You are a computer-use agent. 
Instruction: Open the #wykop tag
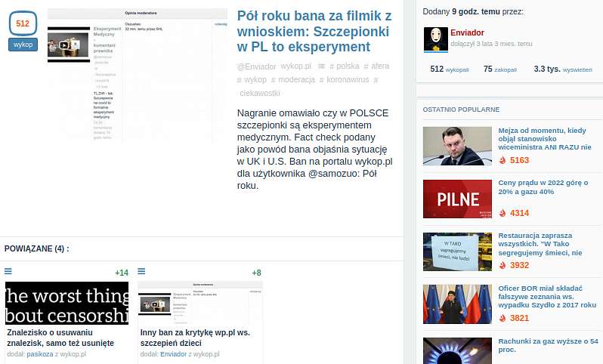click(x=252, y=79)
